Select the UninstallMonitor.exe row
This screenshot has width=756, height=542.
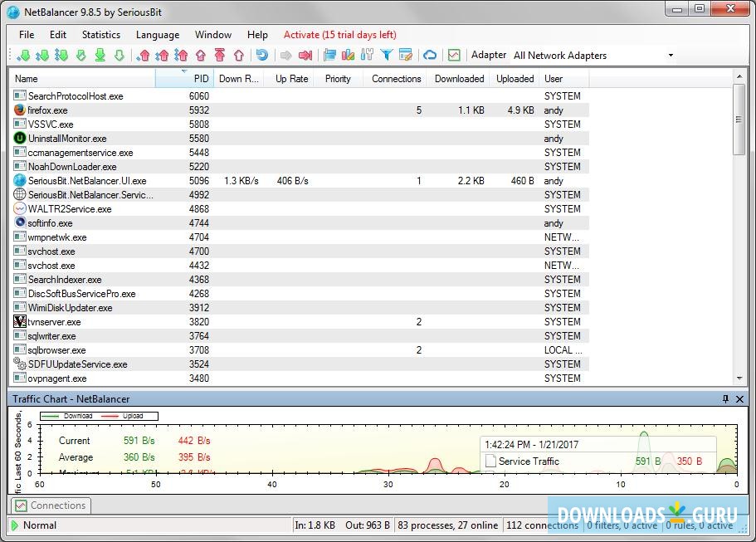[299, 139]
